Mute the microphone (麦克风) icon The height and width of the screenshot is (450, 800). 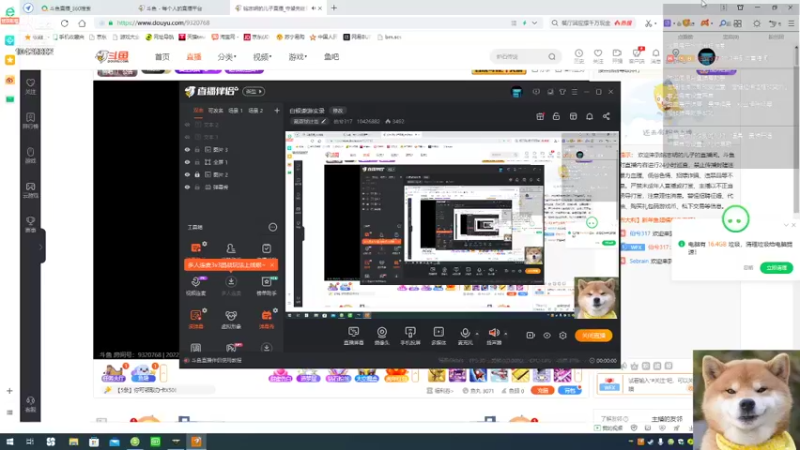point(465,333)
